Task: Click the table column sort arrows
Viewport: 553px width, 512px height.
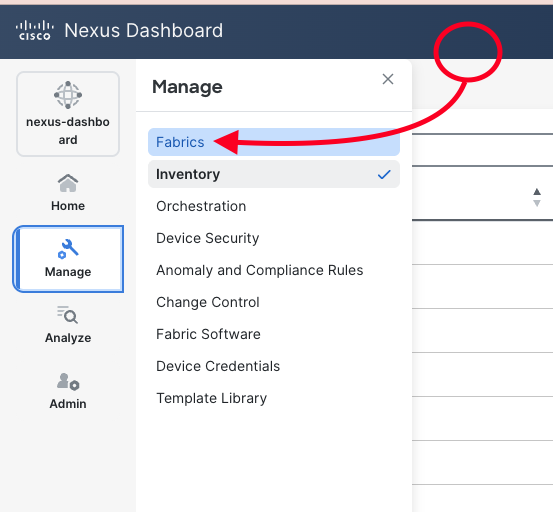Action: click(537, 197)
